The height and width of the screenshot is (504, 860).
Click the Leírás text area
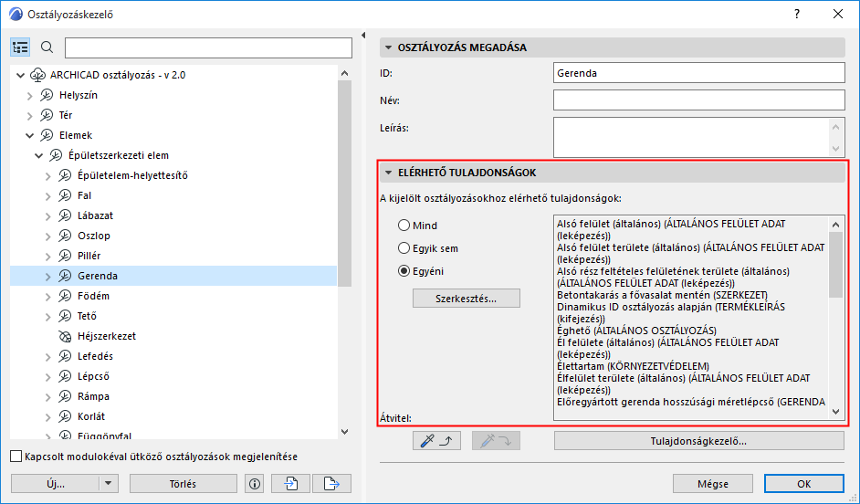click(692, 137)
